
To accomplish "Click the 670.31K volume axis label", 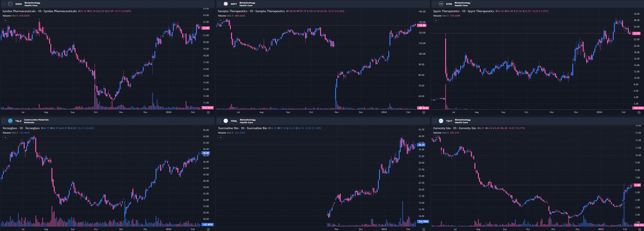I will tap(639, 225).
